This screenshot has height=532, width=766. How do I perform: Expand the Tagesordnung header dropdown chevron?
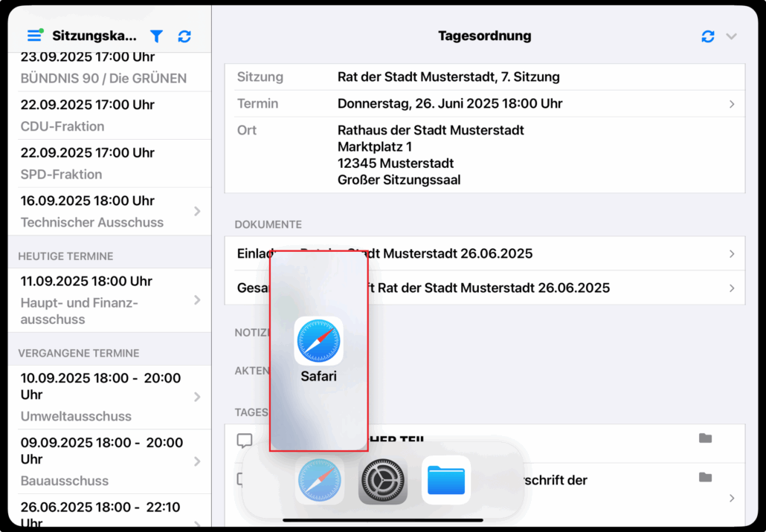pyautogui.click(x=731, y=36)
